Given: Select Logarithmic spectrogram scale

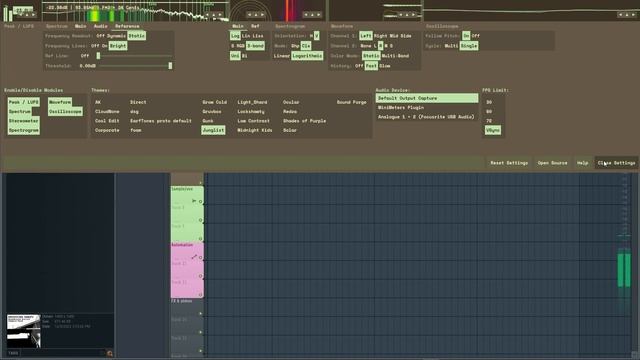Looking at the screenshot, I should click(307, 56).
